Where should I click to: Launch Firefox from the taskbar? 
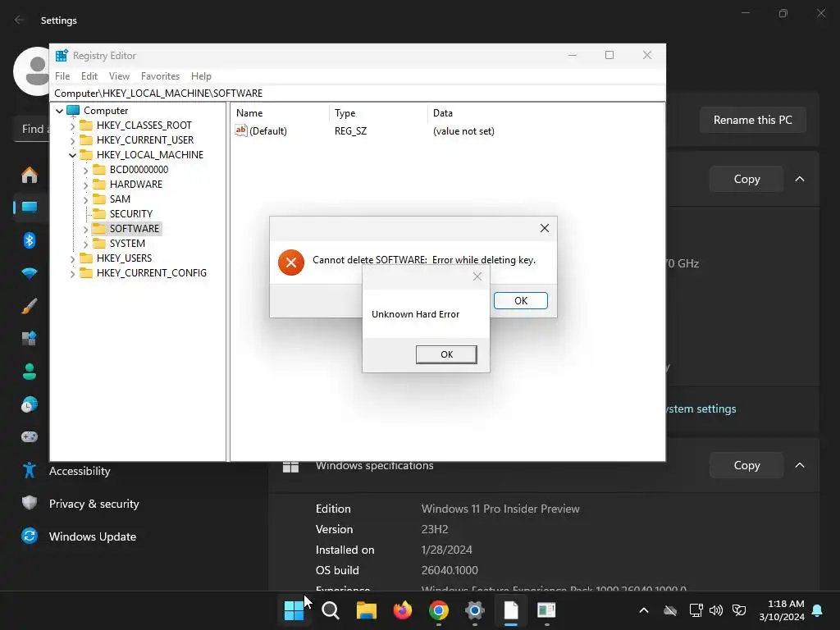402,610
